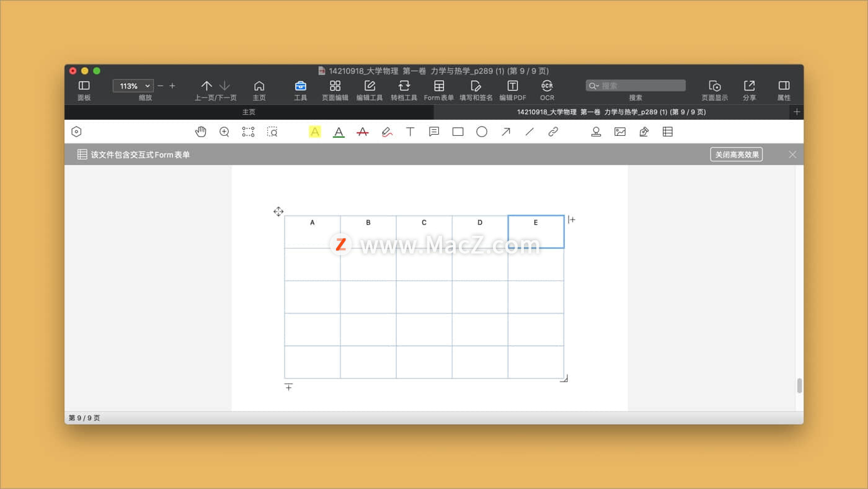Select the strikethrough text tool
The image size is (868, 489).
[363, 132]
